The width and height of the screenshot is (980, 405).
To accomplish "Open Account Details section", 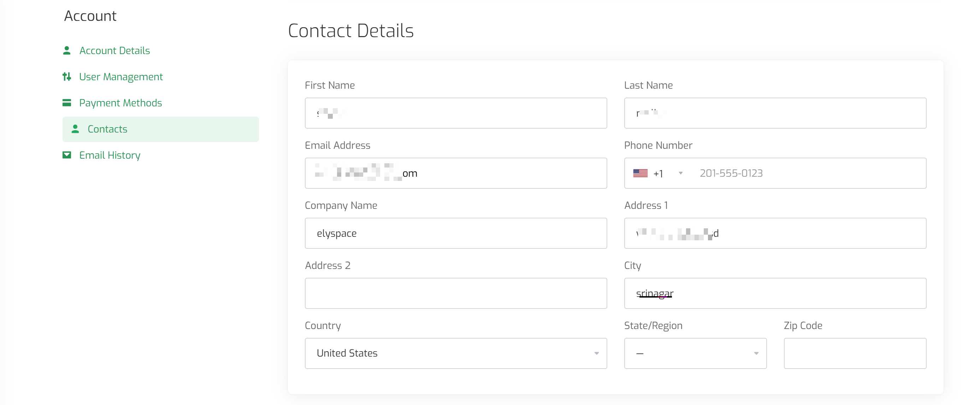I will click(x=114, y=50).
